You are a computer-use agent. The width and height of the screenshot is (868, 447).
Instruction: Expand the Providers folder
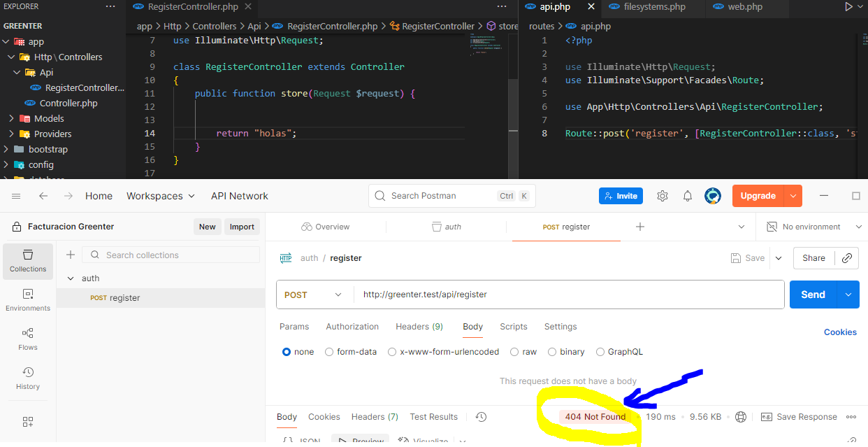pos(11,134)
